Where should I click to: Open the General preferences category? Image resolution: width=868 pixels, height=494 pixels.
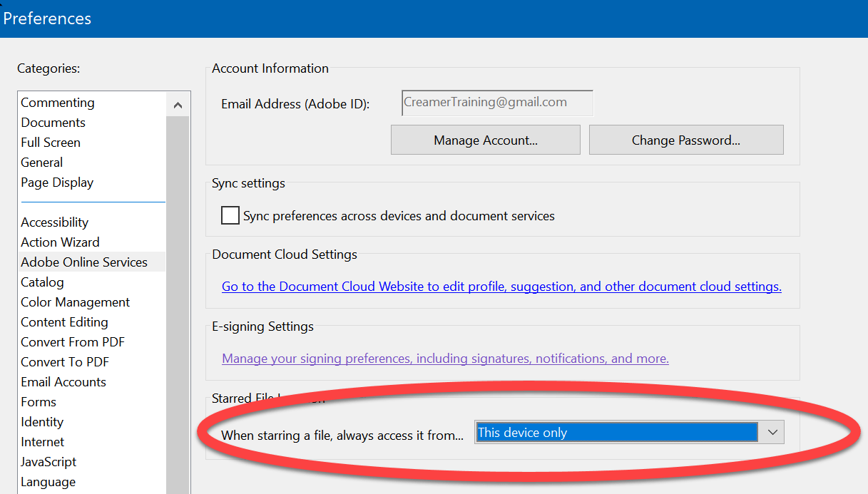click(x=42, y=163)
